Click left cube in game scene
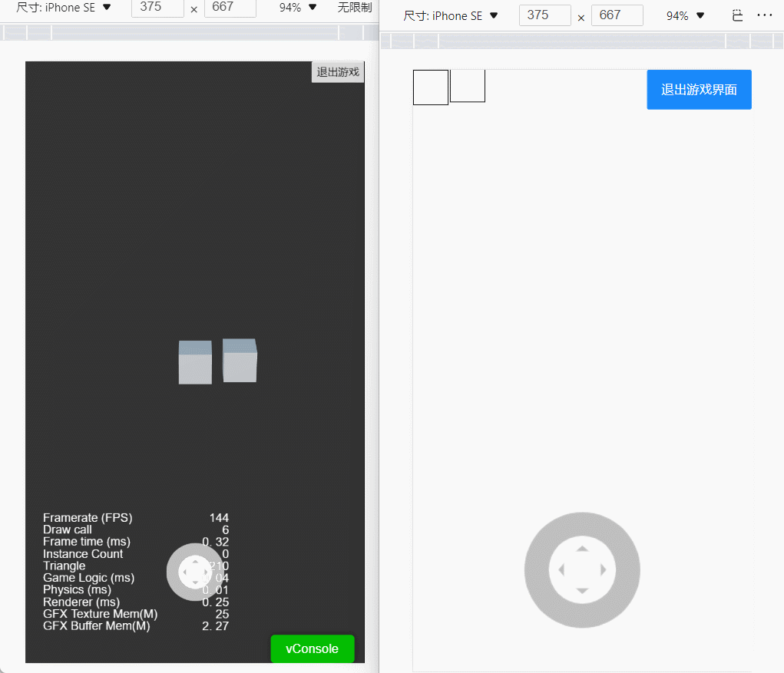784x673 pixels. (195, 362)
